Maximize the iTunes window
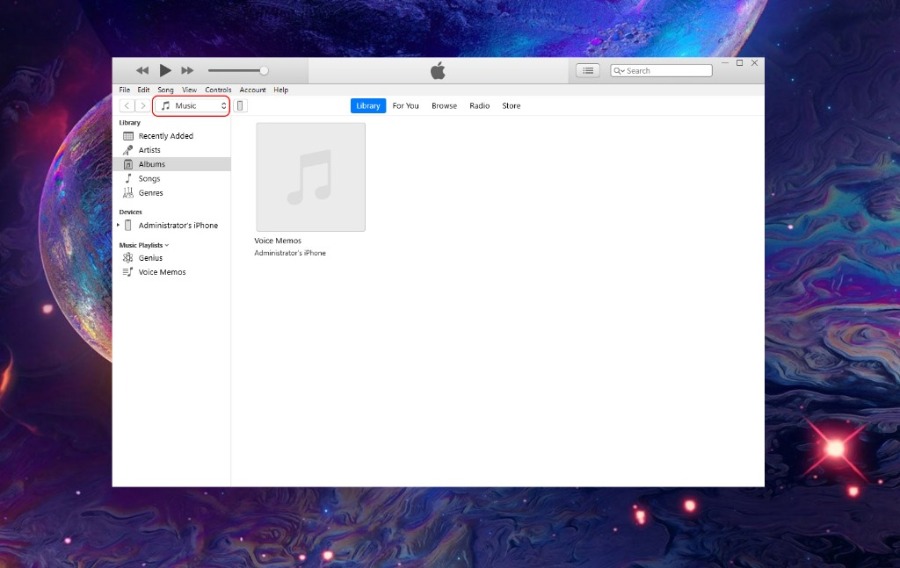The image size is (900, 568). tap(740, 63)
